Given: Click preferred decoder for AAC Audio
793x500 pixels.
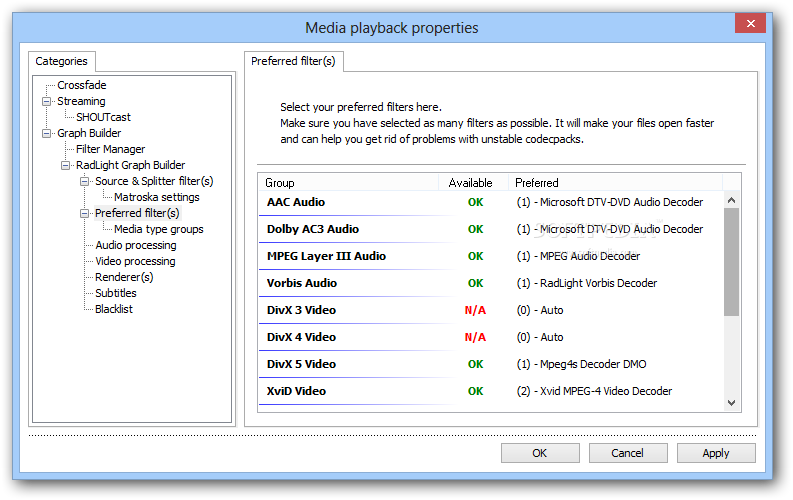Looking at the screenshot, I should 609,202.
